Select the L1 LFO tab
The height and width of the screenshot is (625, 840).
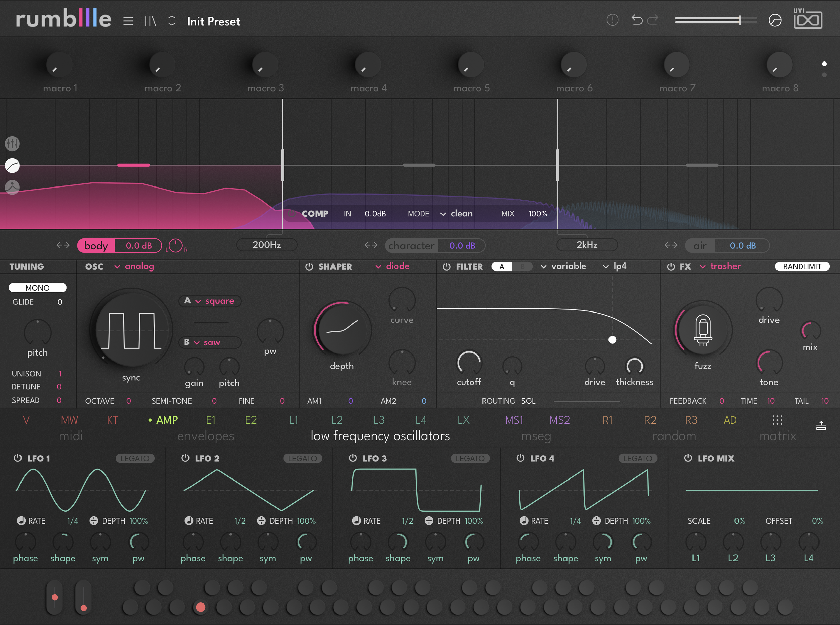click(x=293, y=420)
